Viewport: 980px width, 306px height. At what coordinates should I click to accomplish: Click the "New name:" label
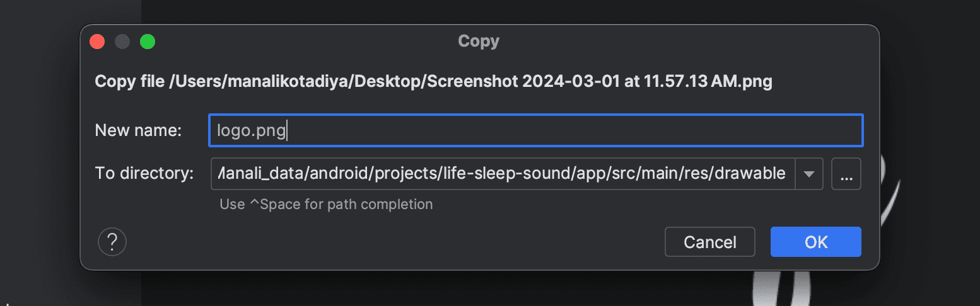pyautogui.click(x=138, y=130)
